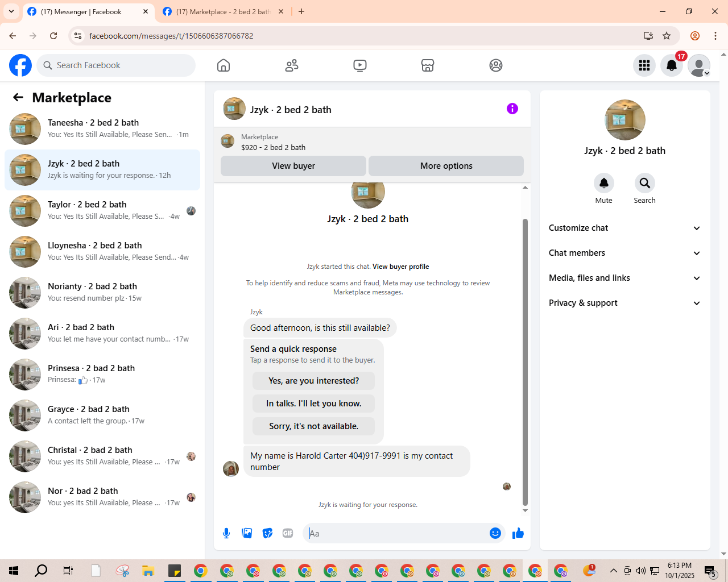
Task: Send quick response 'Yes, are you interested?'
Action: click(x=314, y=381)
